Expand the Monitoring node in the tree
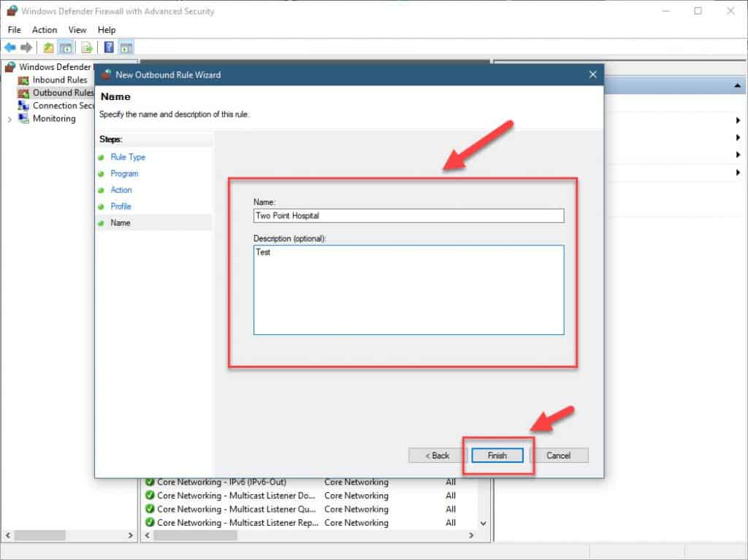 (x=9, y=118)
